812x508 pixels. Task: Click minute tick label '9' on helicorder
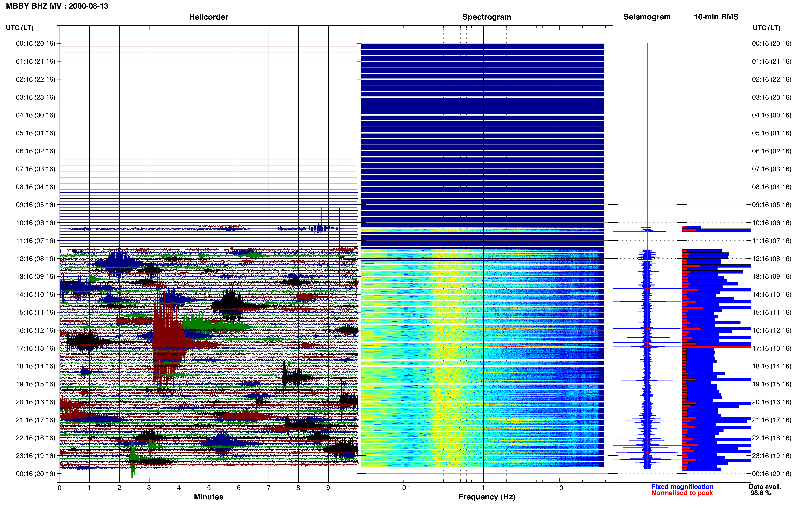(328, 487)
